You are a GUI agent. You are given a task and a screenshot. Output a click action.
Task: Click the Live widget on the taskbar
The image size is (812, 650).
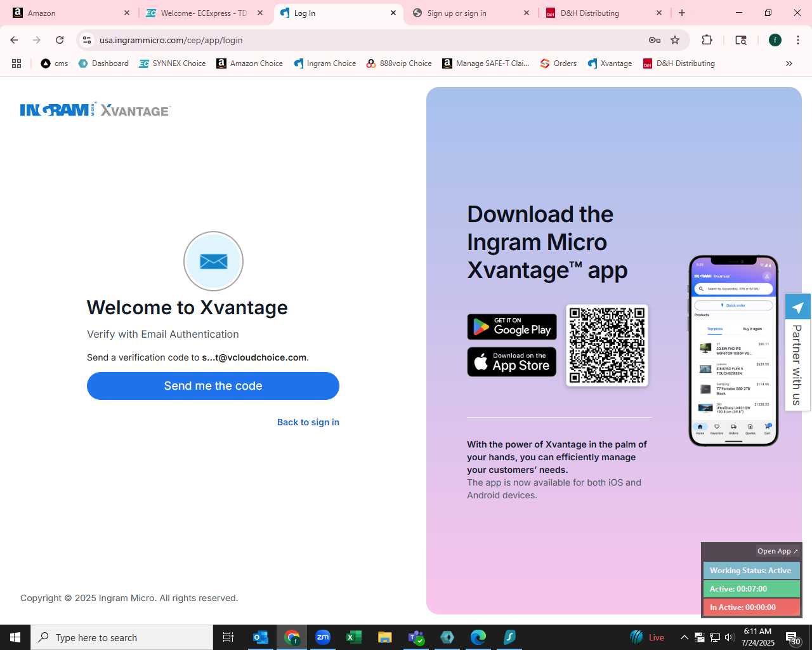coord(647,637)
